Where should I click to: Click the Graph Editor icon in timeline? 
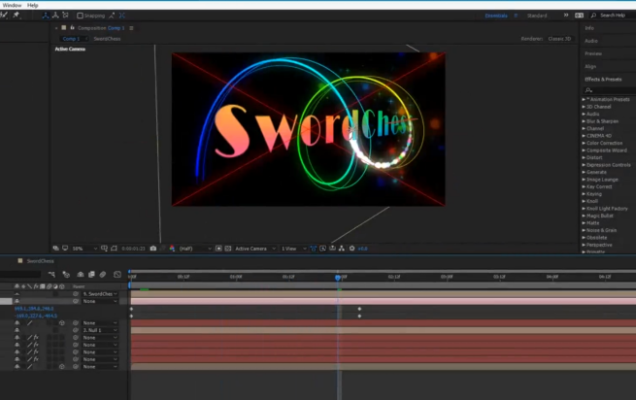pyautogui.click(x=115, y=274)
